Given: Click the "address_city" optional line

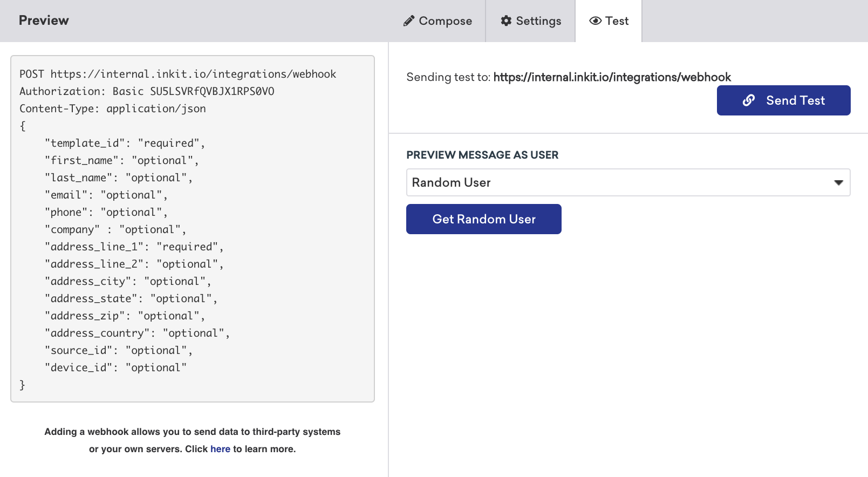Looking at the screenshot, I should (x=128, y=281).
